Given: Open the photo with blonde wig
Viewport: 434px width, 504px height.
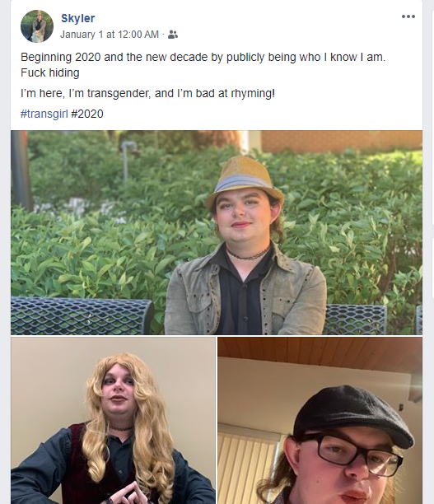Looking at the screenshot, I should (113, 421).
